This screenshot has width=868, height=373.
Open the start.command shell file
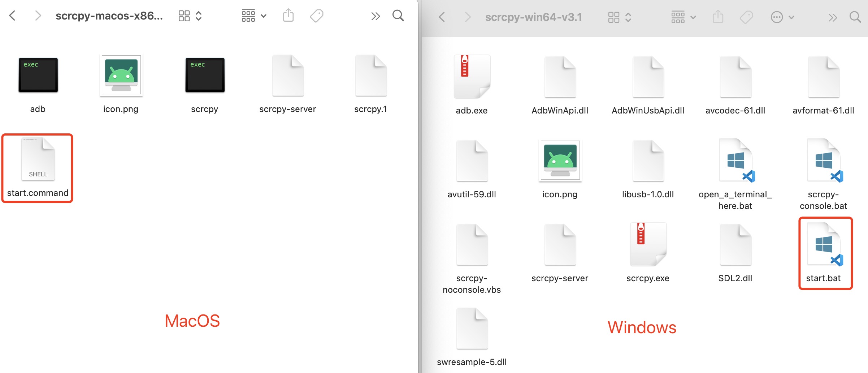tap(38, 160)
